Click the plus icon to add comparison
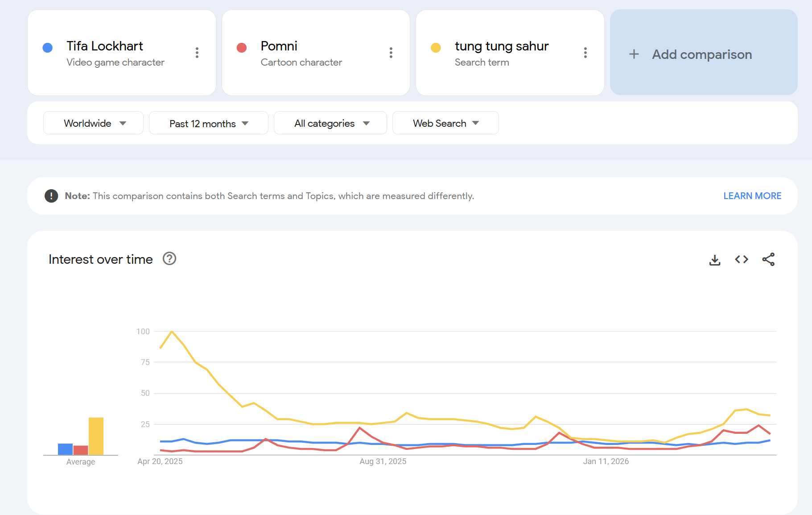Viewport: 812px width, 515px height. [x=634, y=54]
